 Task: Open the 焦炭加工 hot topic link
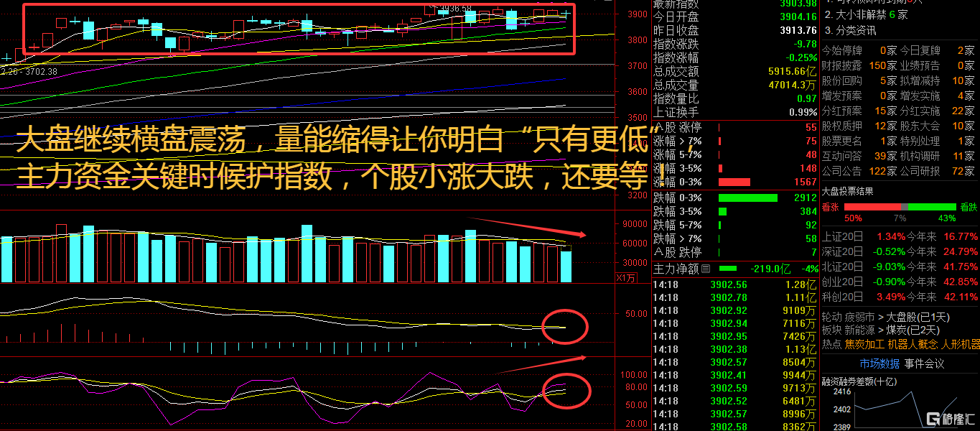pyautogui.click(x=864, y=344)
